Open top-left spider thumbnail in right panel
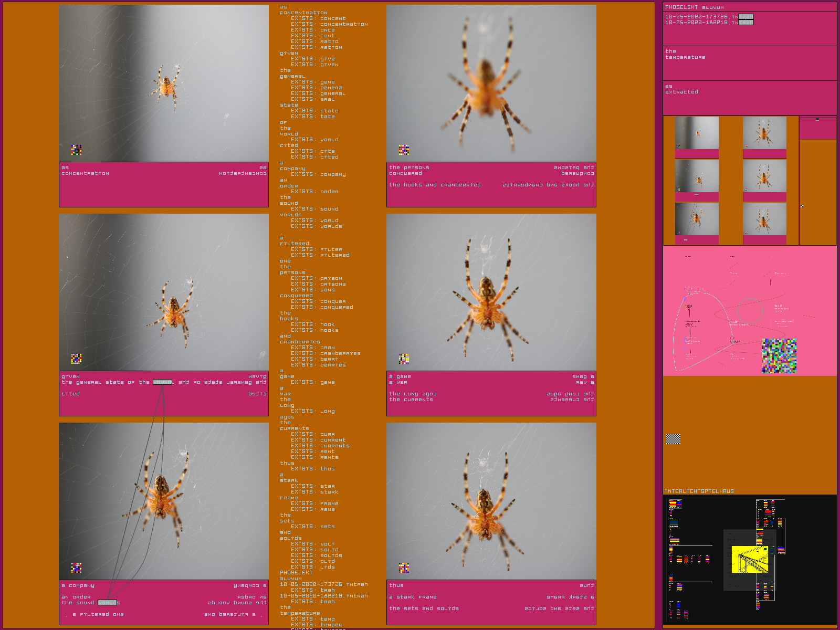The image size is (840, 630). point(697,133)
